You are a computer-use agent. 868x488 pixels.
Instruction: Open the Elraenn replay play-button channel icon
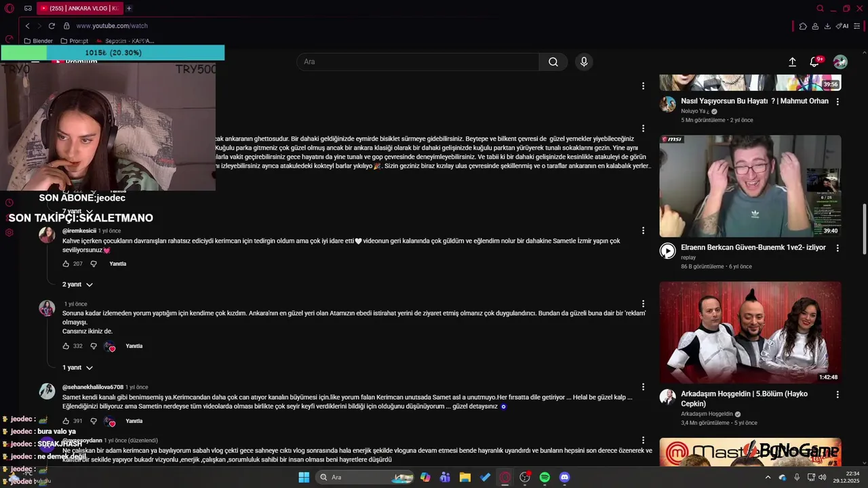668,251
